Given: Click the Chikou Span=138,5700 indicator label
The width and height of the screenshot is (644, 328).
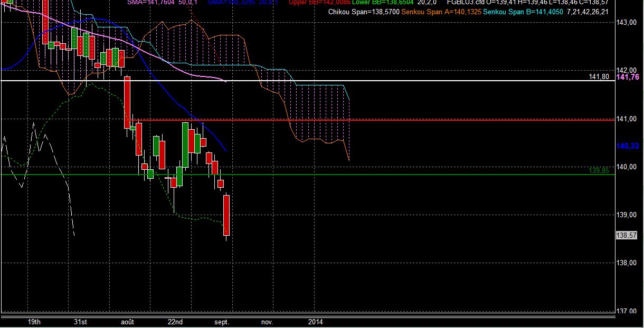Looking at the screenshot, I should pyautogui.click(x=364, y=11).
